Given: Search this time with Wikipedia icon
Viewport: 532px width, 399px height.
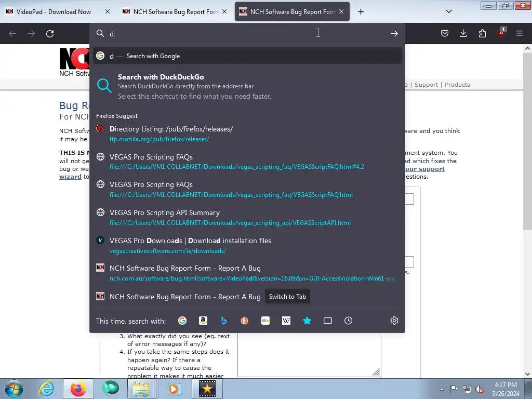Looking at the screenshot, I should click(286, 321).
